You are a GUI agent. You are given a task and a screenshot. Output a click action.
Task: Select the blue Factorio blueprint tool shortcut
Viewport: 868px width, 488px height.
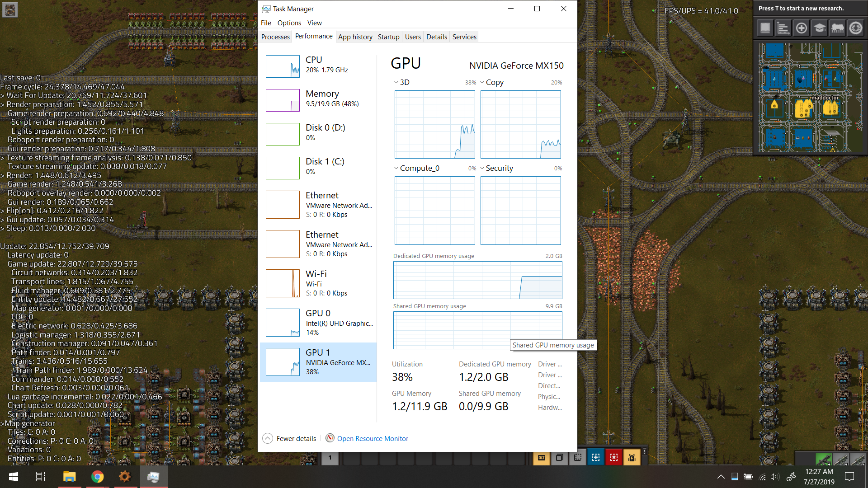point(596,458)
